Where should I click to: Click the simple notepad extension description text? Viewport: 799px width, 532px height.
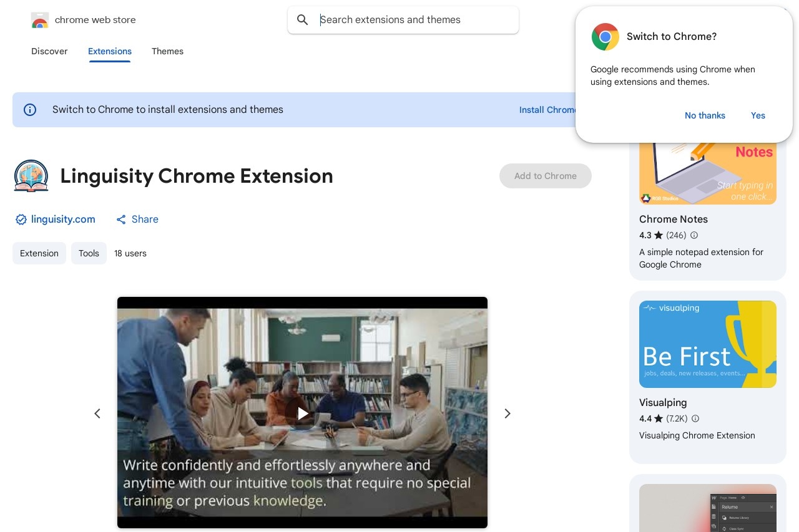point(701,258)
